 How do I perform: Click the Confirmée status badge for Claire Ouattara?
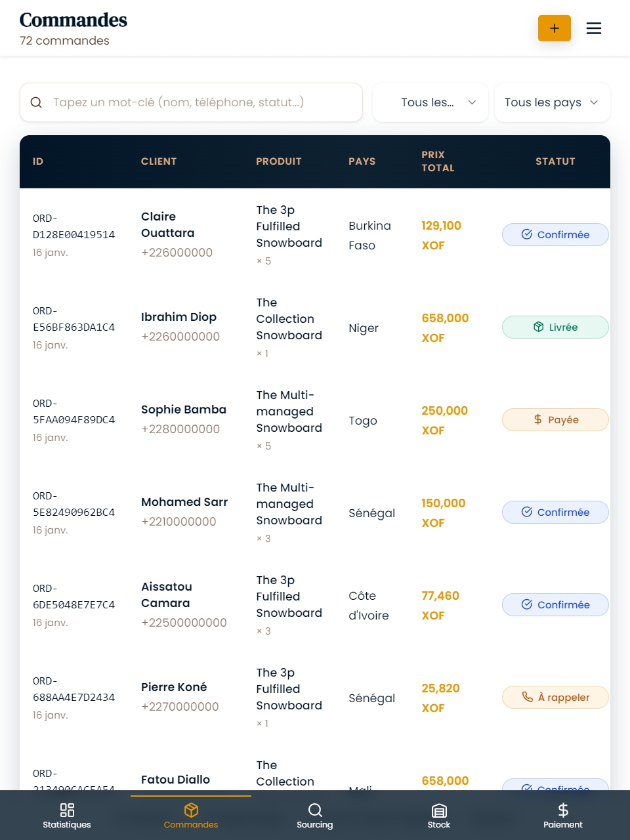coord(555,235)
